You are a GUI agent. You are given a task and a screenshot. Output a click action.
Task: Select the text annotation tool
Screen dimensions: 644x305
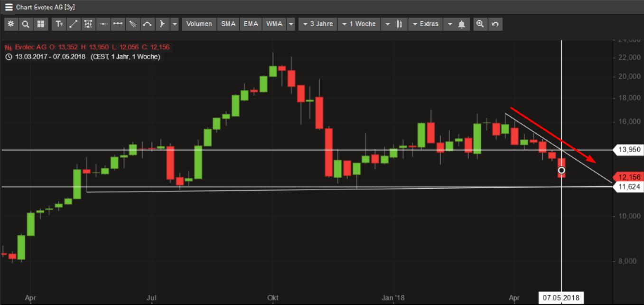click(x=59, y=24)
